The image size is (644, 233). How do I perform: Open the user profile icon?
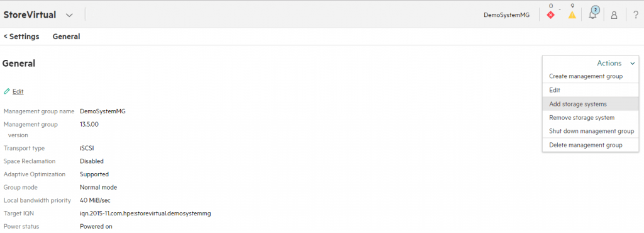614,16
